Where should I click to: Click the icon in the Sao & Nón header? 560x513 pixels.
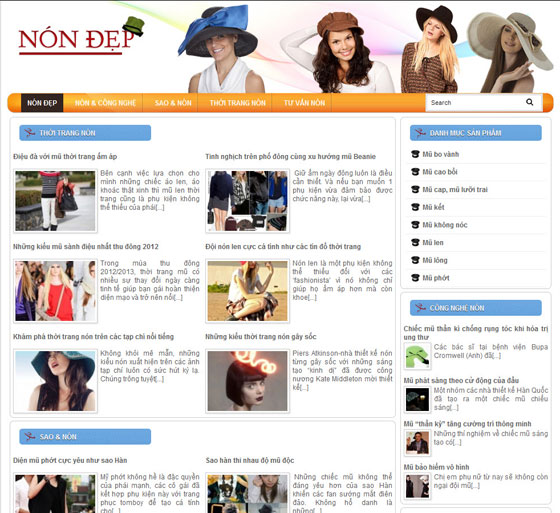click(29, 437)
